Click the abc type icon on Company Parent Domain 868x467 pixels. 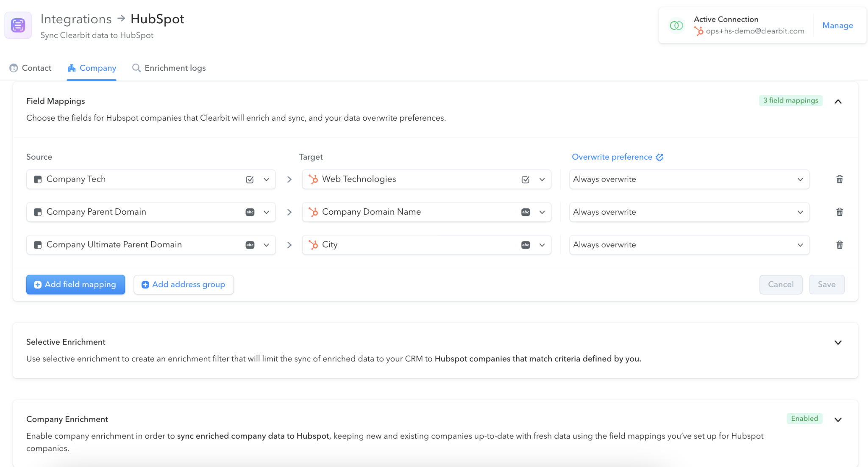click(x=250, y=212)
